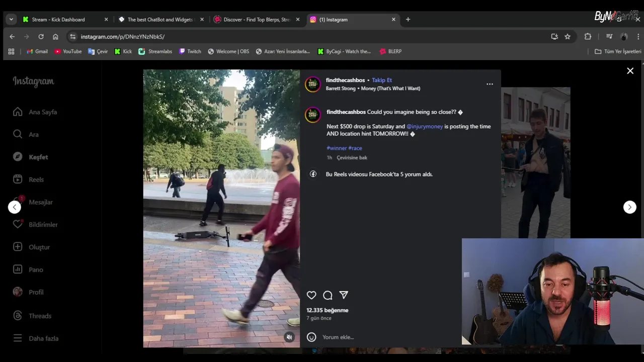Image resolution: width=644 pixels, height=362 pixels.
Task: Open the Çevir bookmark
Action: click(x=98, y=51)
